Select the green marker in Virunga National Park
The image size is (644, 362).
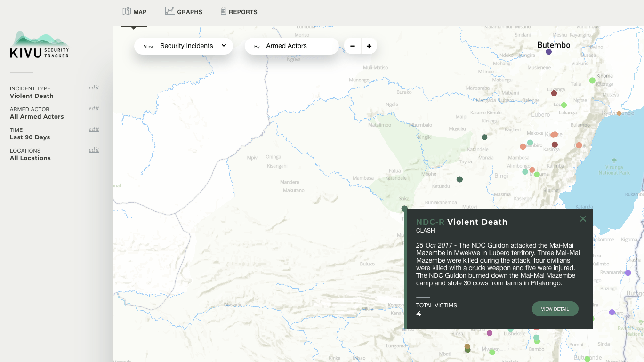(x=613, y=161)
